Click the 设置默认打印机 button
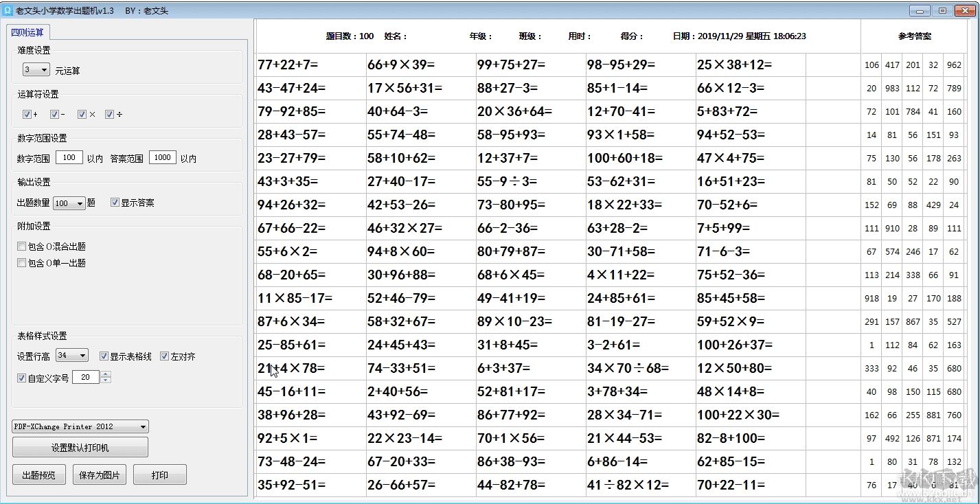980x504 pixels. [x=80, y=448]
